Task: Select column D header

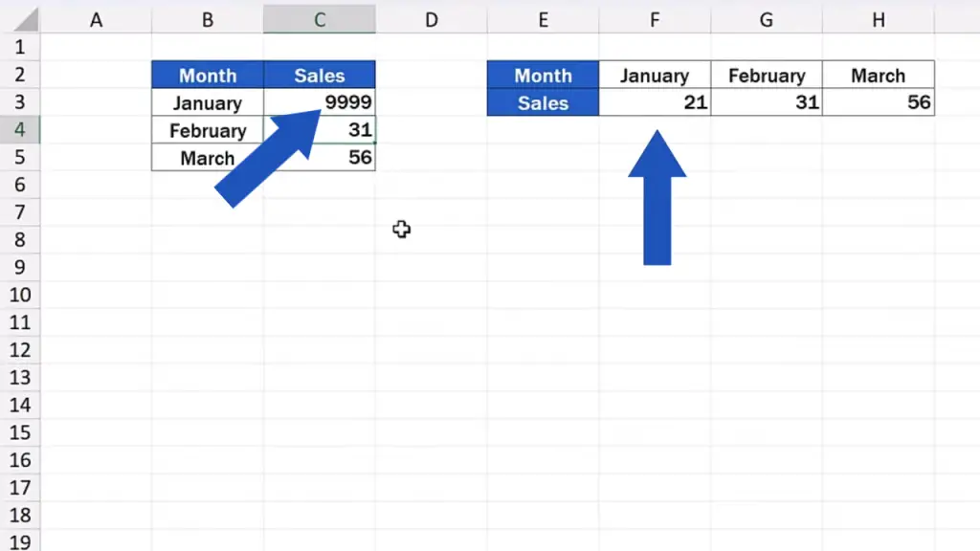Action: click(432, 19)
